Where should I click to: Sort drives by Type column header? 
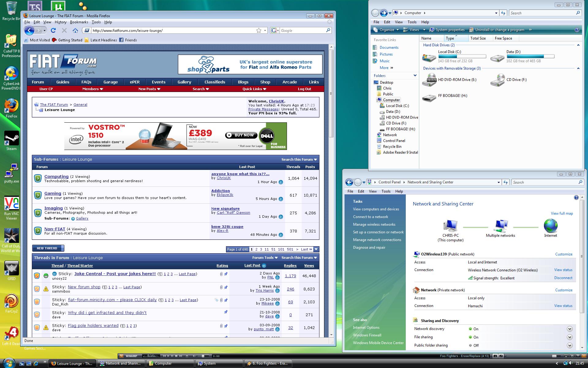click(456, 38)
